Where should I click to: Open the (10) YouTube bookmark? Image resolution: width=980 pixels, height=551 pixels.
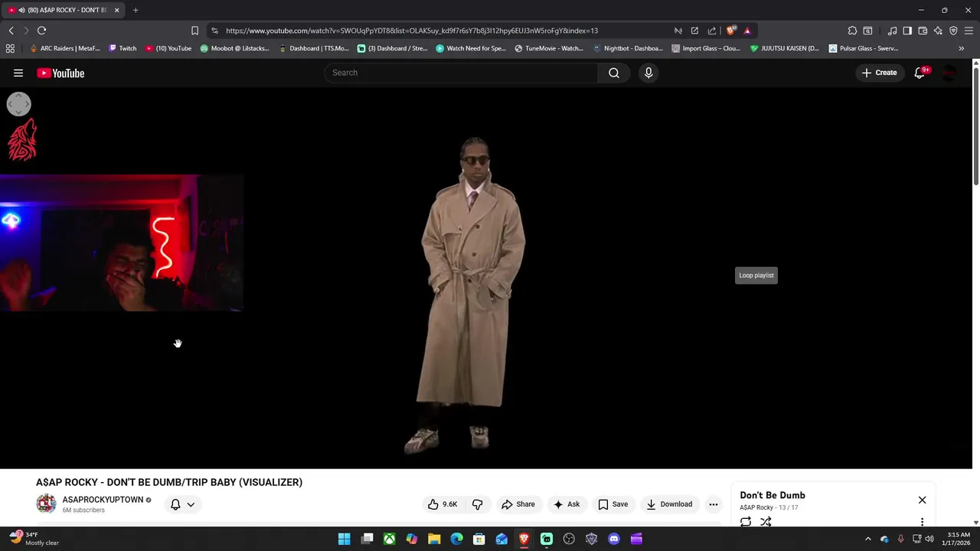click(168, 48)
